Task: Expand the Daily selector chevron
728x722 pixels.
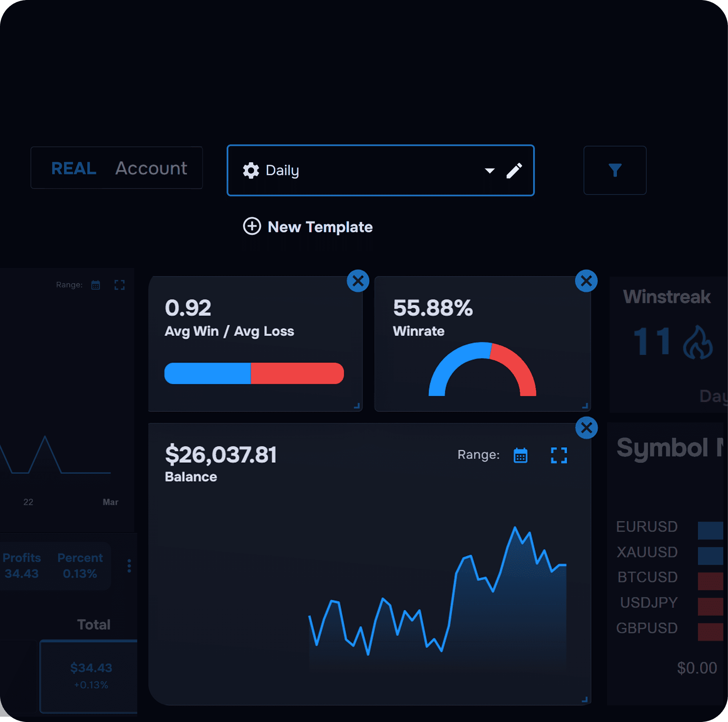Action: tap(490, 171)
